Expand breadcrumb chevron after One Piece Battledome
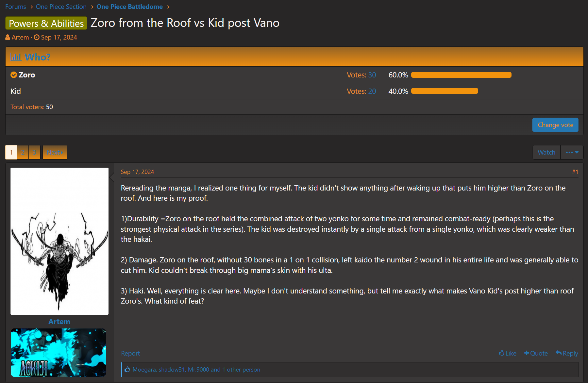588x383 pixels. 168,7
